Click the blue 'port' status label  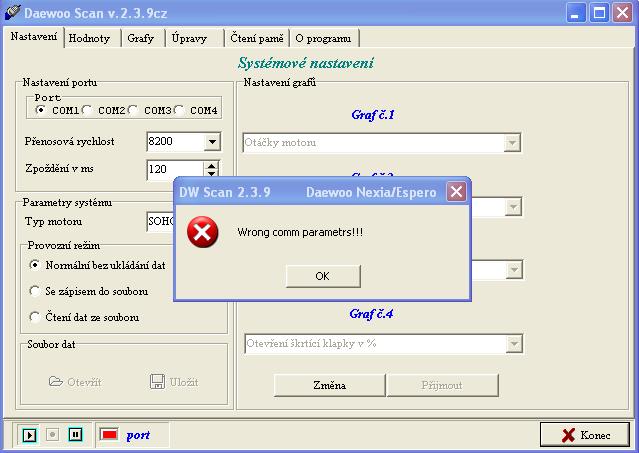138,435
